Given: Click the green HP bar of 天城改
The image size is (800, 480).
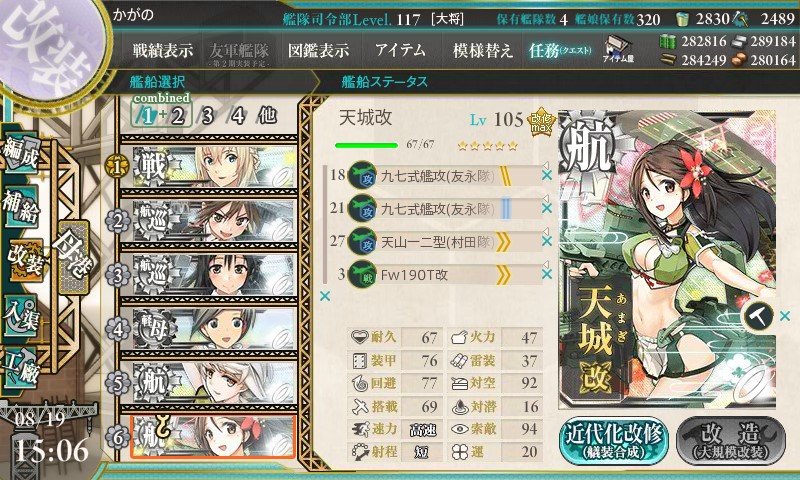Looking at the screenshot, I should tap(366, 145).
